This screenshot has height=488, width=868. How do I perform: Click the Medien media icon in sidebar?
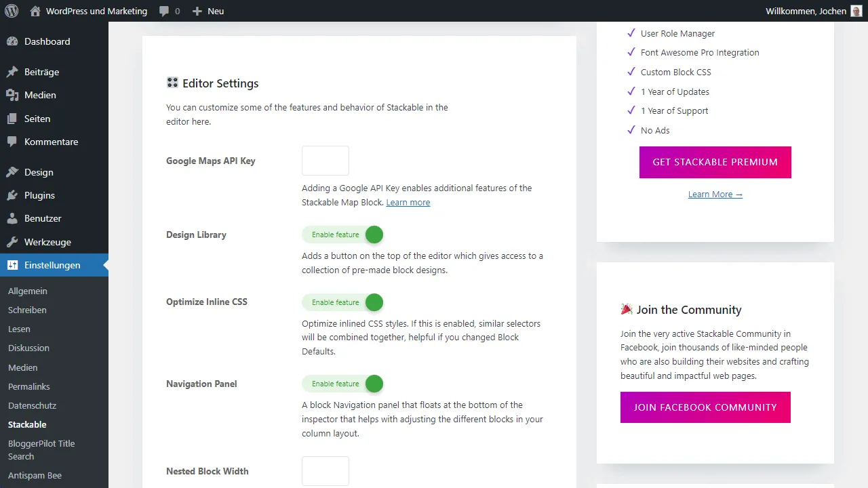pos(12,95)
